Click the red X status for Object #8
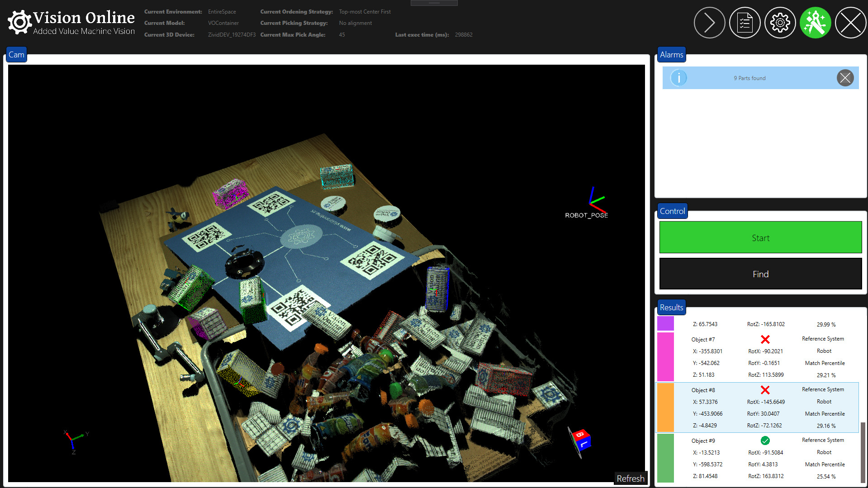The height and width of the screenshot is (488, 868). coord(765,390)
